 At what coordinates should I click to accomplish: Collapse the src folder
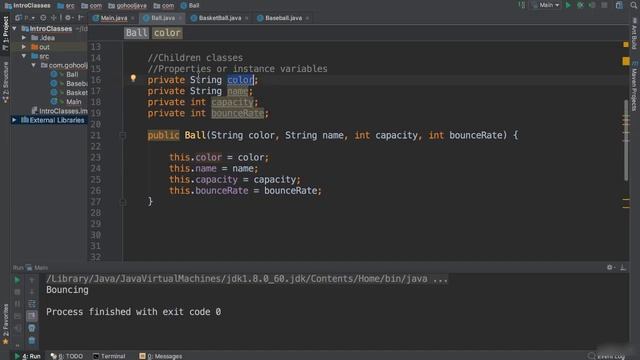(24, 56)
